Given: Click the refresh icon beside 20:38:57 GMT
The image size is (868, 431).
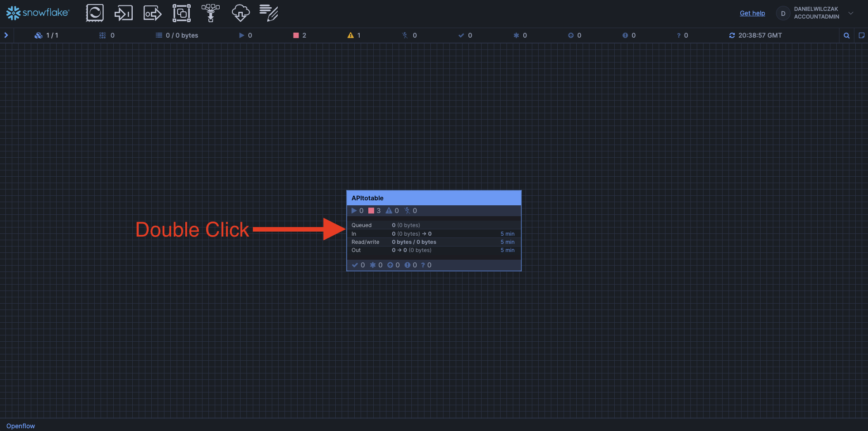Looking at the screenshot, I should point(732,35).
